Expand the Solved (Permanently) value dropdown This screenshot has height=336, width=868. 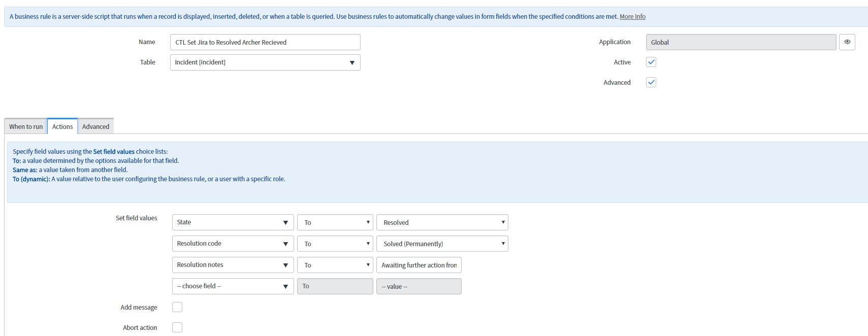(442, 244)
